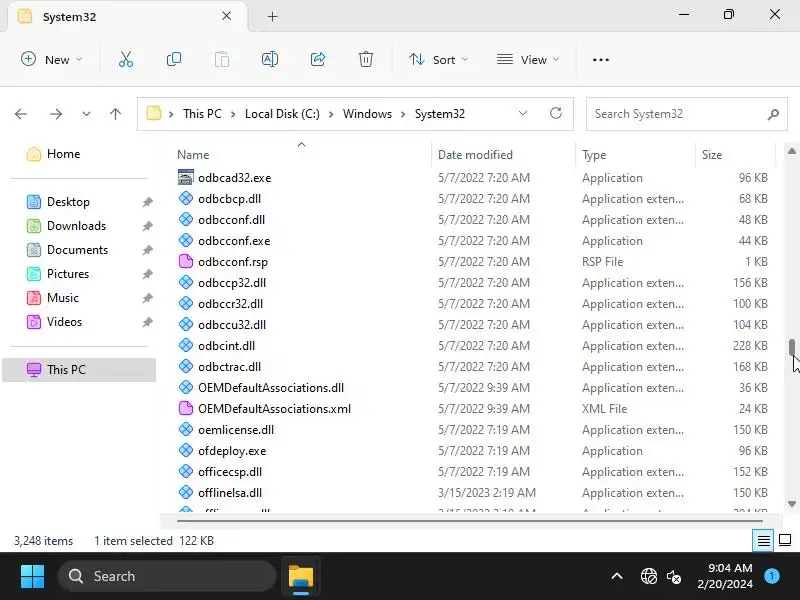The width and height of the screenshot is (800, 600).
Task: Click the Windows breadcrumb
Action: 367,114
